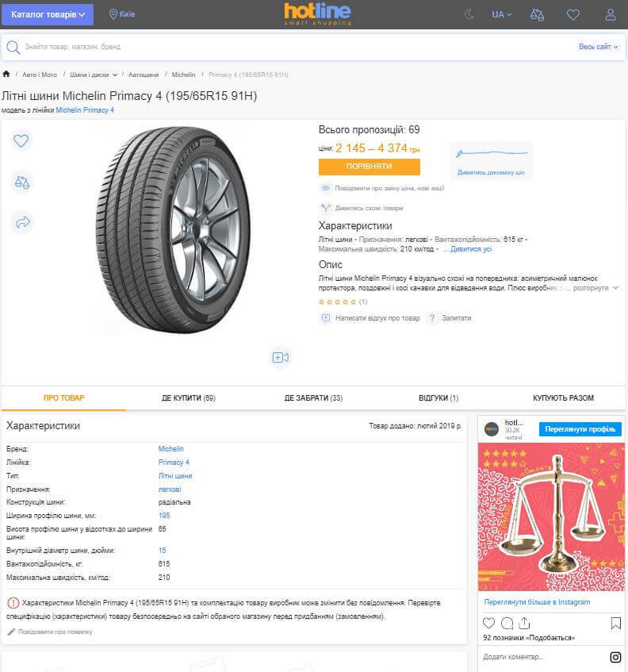Enable price change notifications

tap(389, 188)
